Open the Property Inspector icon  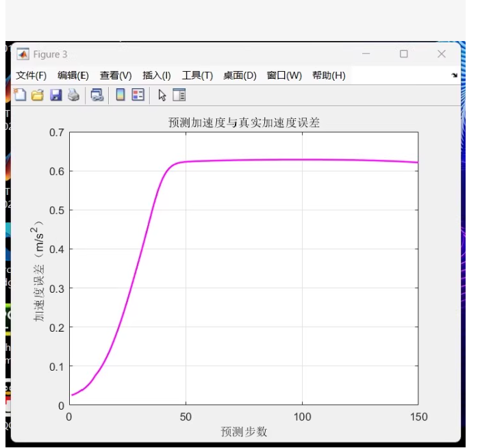179,95
